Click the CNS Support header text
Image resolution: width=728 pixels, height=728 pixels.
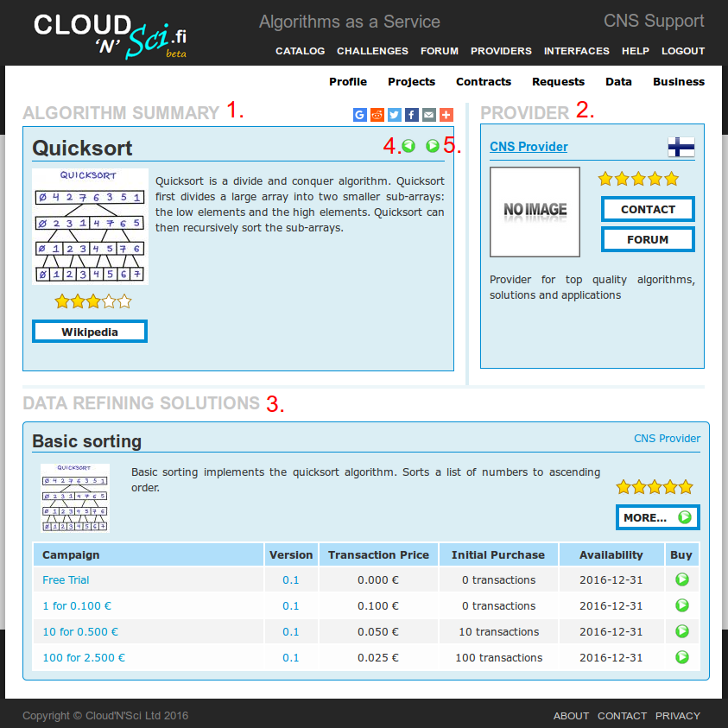pyautogui.click(x=654, y=22)
